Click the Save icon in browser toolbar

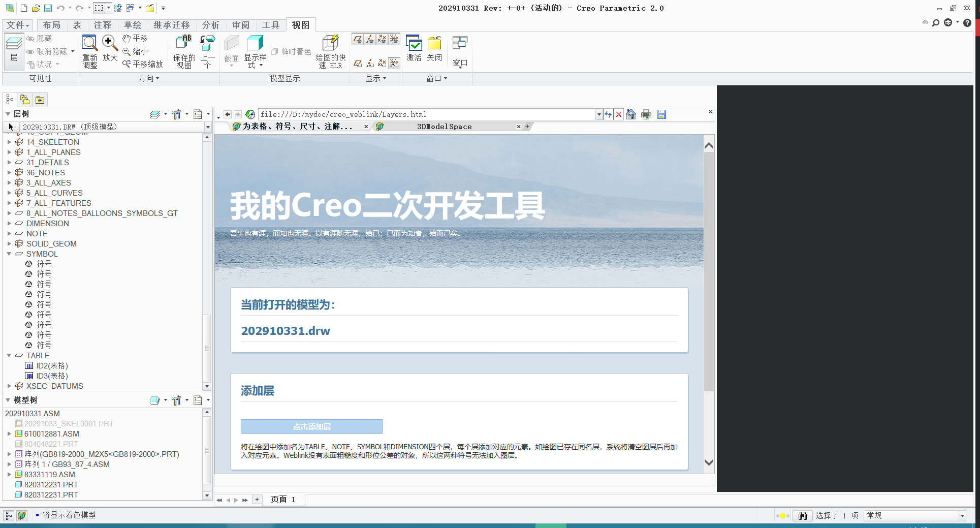661,114
